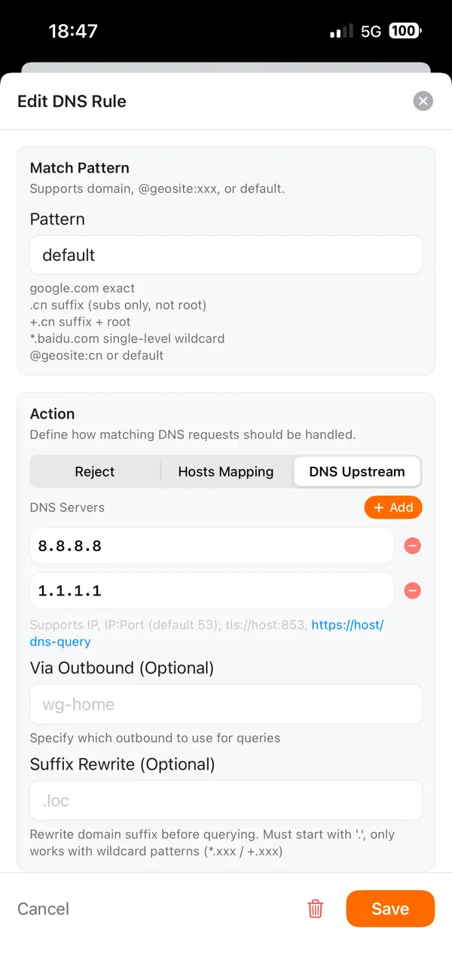
Task: Remove the 8.8.8.8 DNS server
Action: [413, 546]
